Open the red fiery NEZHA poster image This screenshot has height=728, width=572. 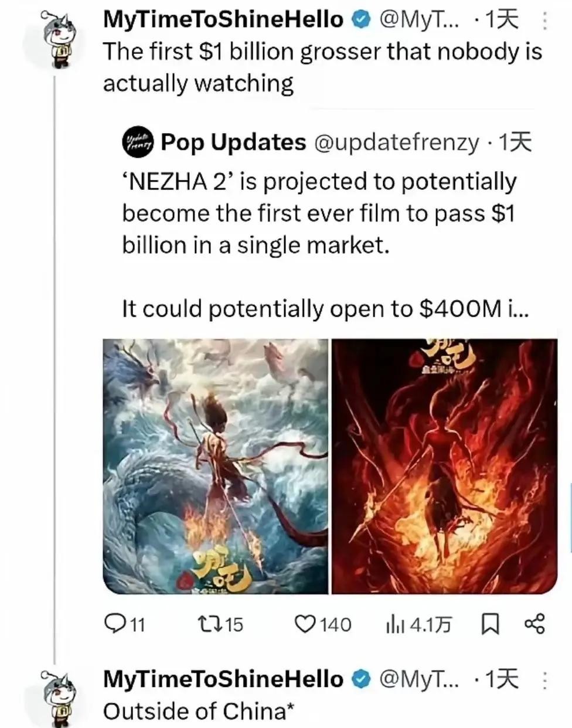445,467
